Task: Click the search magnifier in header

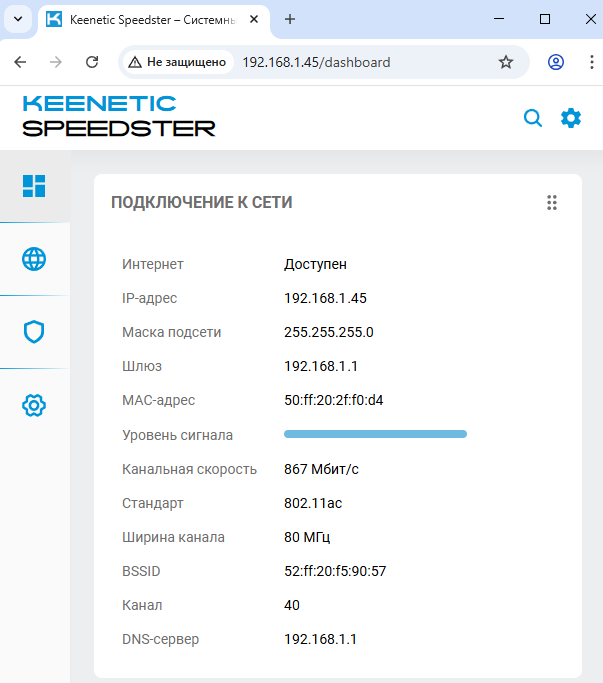Action: point(533,118)
